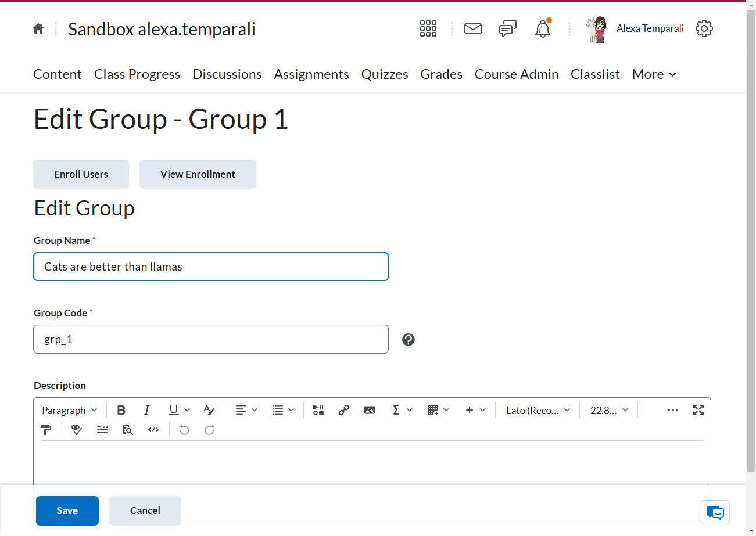The height and width of the screenshot is (536, 756).
Task: Expand the list style dropdown
Action: click(x=283, y=411)
